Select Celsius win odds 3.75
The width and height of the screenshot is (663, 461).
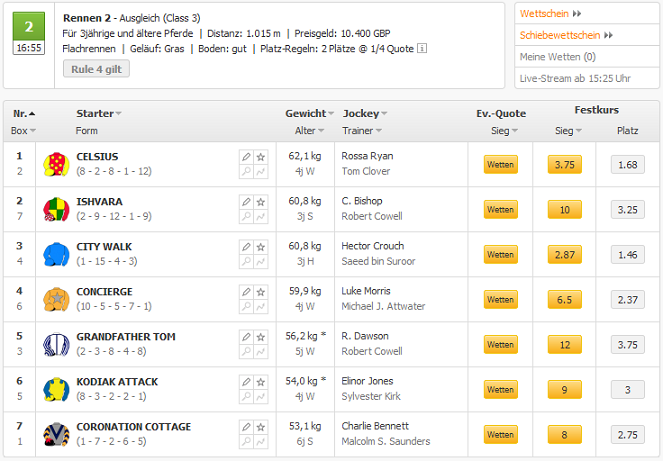(564, 165)
